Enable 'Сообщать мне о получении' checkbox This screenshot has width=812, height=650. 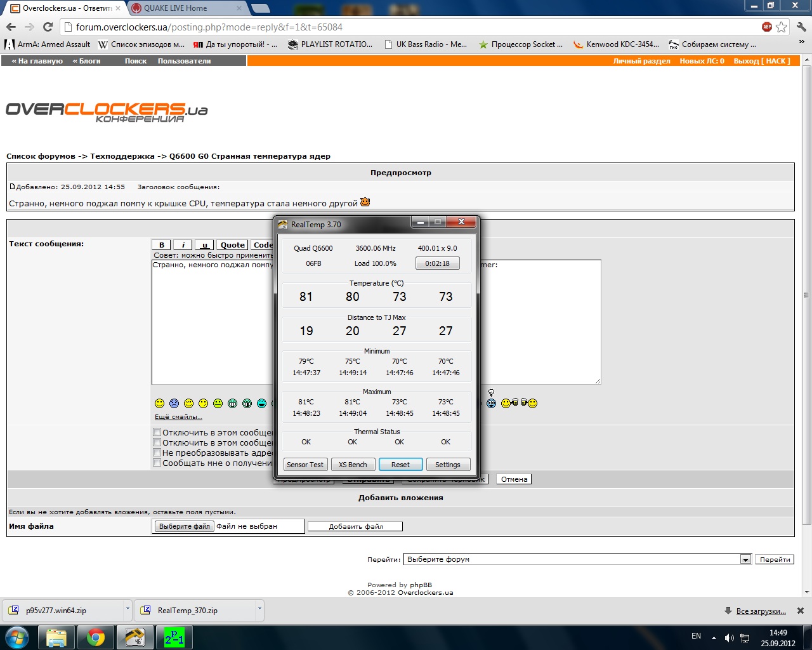click(157, 463)
